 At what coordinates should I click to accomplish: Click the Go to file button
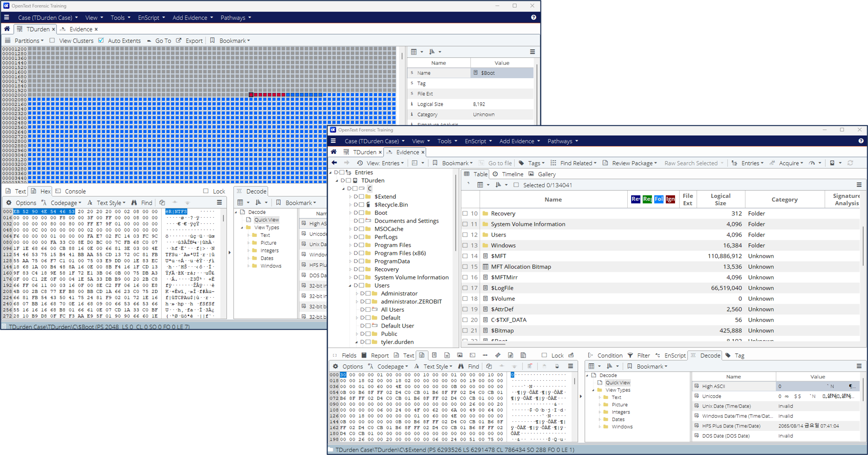(x=495, y=163)
